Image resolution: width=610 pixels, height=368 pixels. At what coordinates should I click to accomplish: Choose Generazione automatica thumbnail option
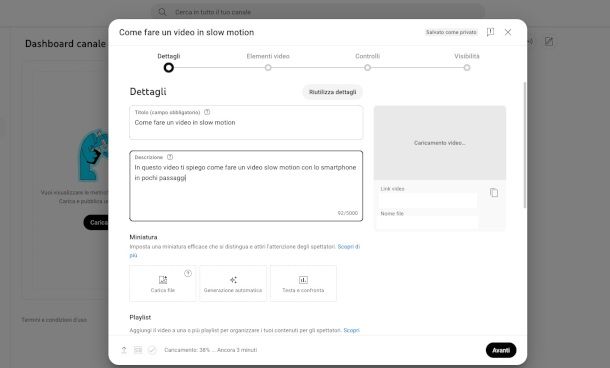click(x=233, y=284)
